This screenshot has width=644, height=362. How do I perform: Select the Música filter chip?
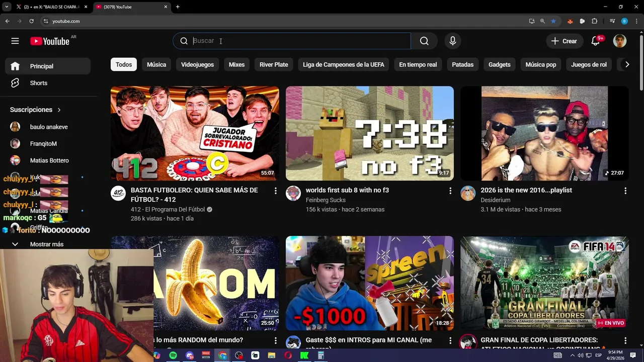(x=156, y=64)
